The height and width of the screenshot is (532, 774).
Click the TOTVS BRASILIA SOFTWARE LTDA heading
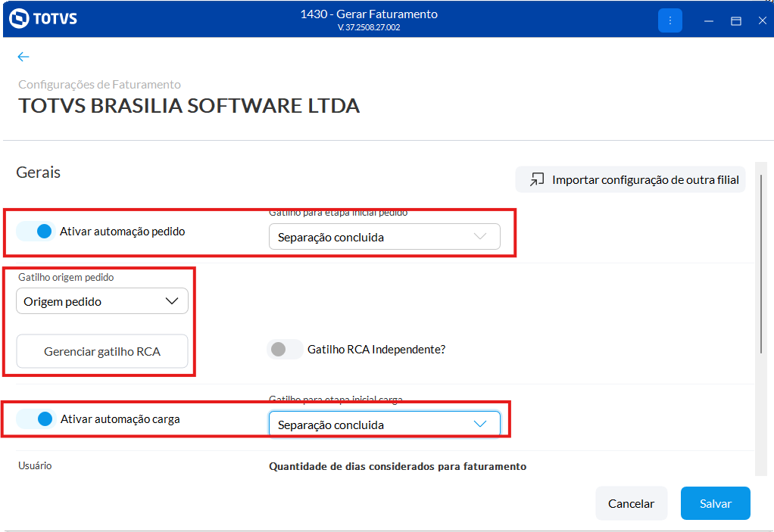coord(189,106)
